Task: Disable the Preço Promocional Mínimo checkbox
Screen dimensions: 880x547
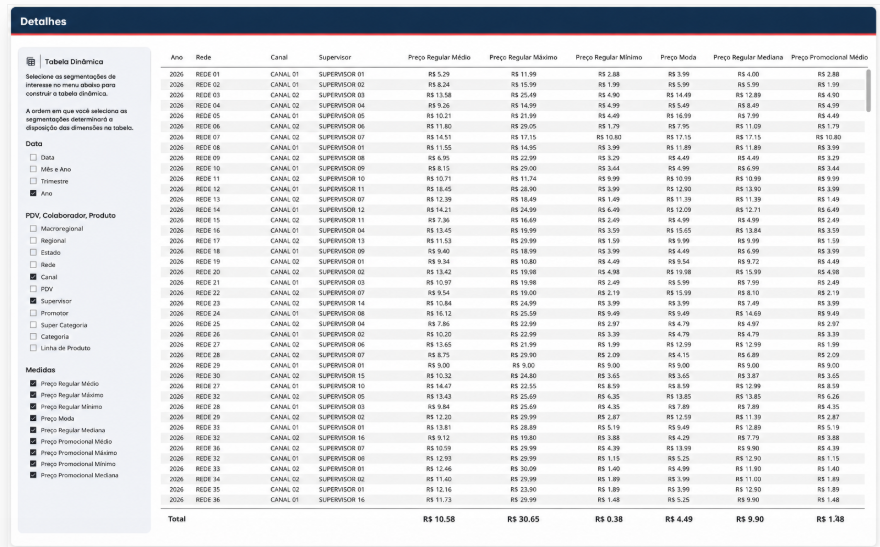Action: (x=33, y=464)
